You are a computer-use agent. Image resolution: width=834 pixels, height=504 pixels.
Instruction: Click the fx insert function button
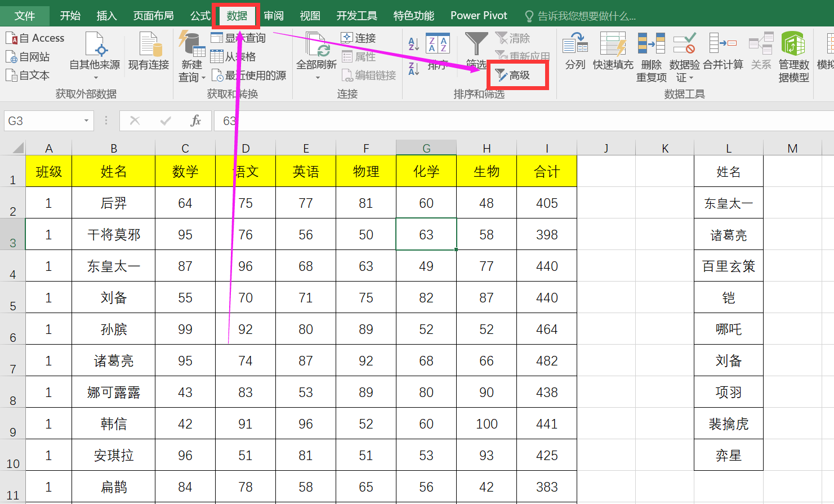click(195, 121)
